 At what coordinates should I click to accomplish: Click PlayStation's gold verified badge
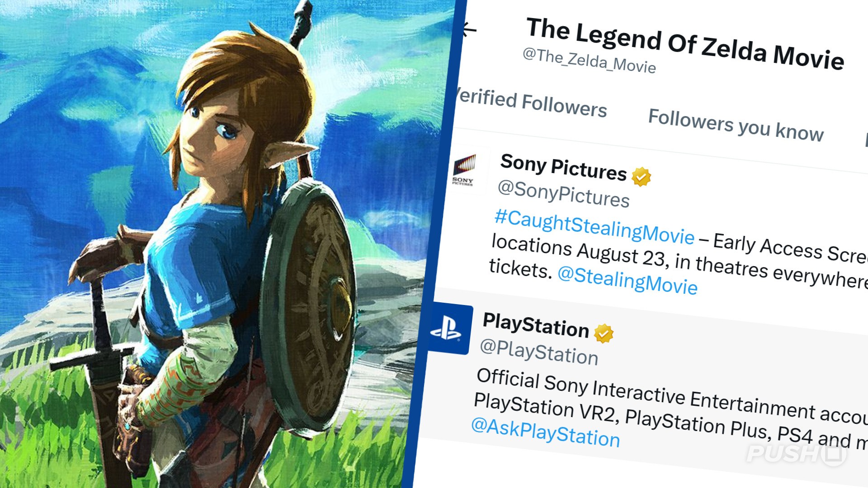click(x=604, y=333)
